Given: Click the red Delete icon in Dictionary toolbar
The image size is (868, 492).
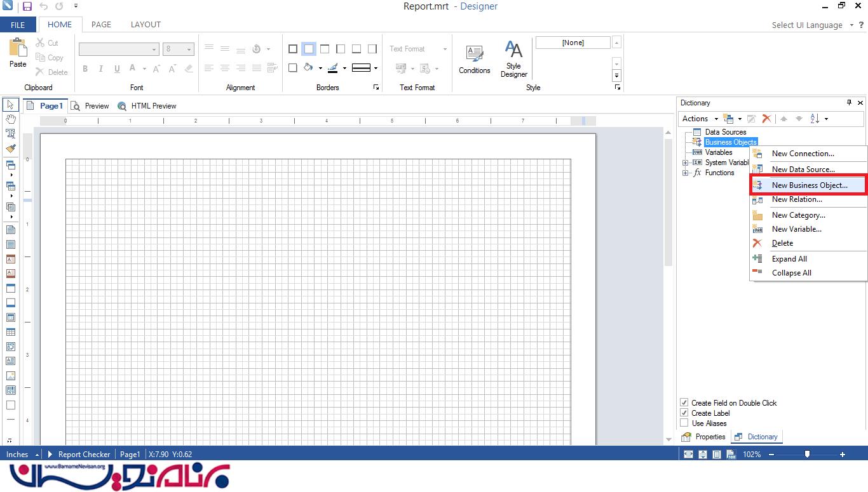Looking at the screenshot, I should click(x=766, y=119).
